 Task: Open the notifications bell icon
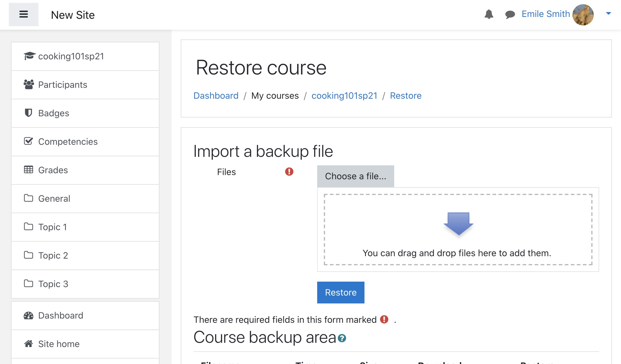pyautogui.click(x=488, y=14)
